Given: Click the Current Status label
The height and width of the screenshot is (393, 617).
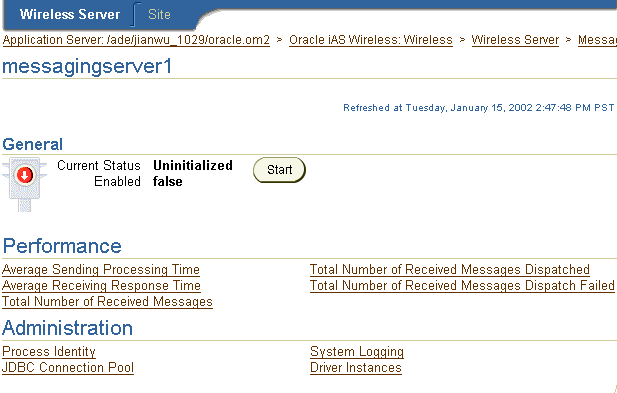Looking at the screenshot, I should coord(99,166).
